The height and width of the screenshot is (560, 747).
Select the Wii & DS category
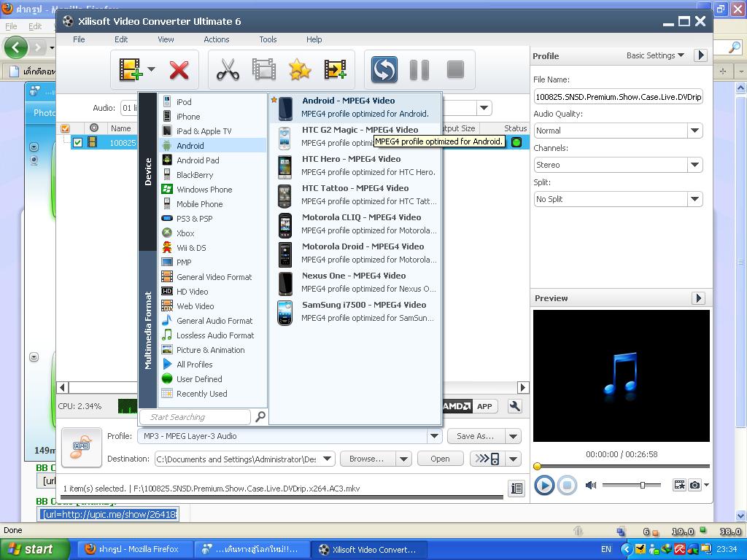[x=212, y=248]
